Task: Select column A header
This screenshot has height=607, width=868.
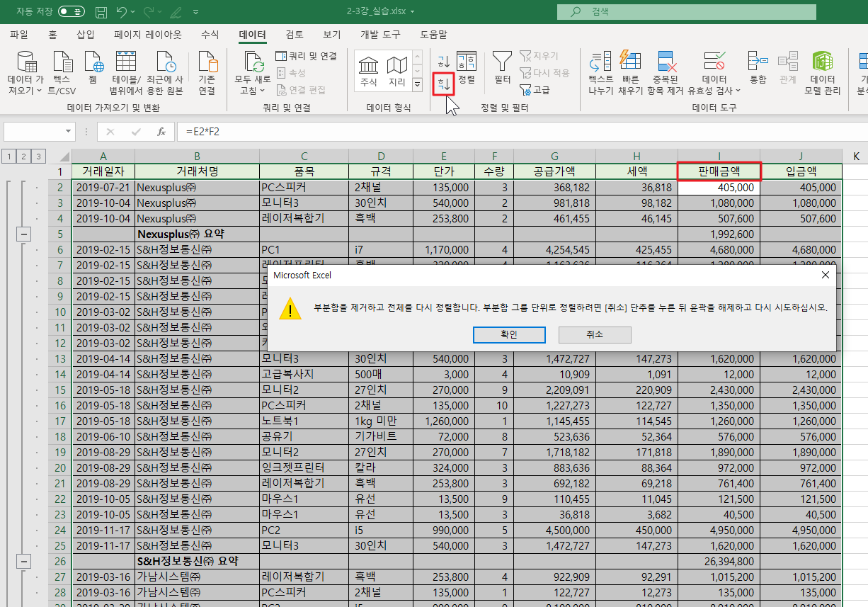Action: point(103,156)
